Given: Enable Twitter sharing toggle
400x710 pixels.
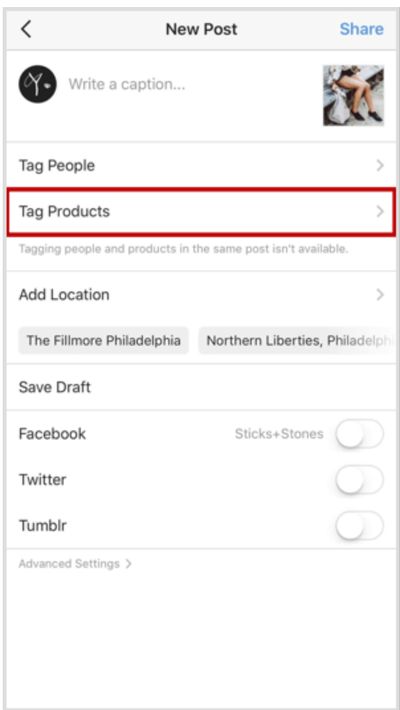Looking at the screenshot, I should [x=360, y=480].
